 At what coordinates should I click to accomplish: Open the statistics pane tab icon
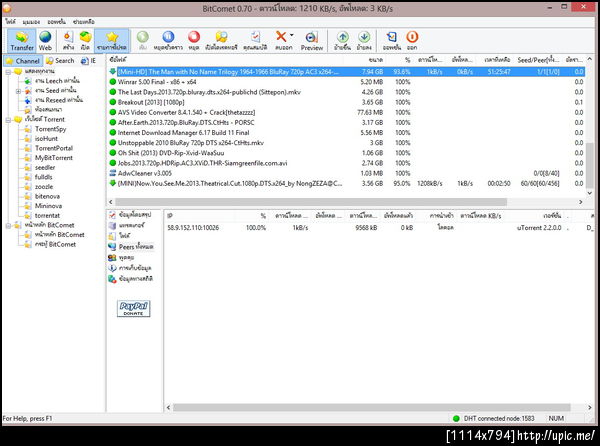pyautogui.click(x=112, y=279)
